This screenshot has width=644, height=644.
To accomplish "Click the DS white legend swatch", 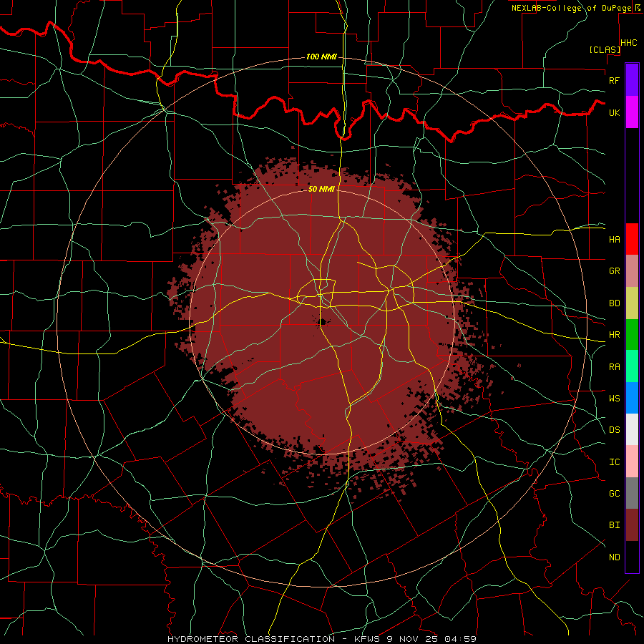I will pyautogui.click(x=632, y=429).
